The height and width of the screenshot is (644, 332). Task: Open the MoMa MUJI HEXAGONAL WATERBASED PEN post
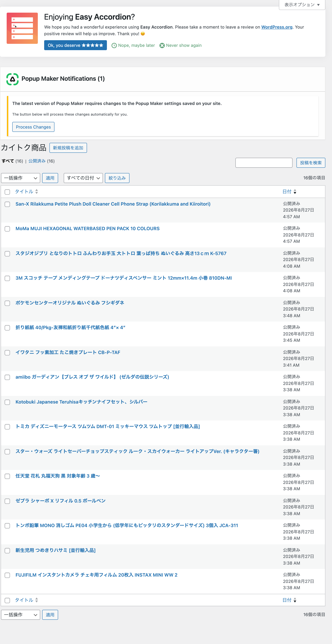[x=87, y=229]
